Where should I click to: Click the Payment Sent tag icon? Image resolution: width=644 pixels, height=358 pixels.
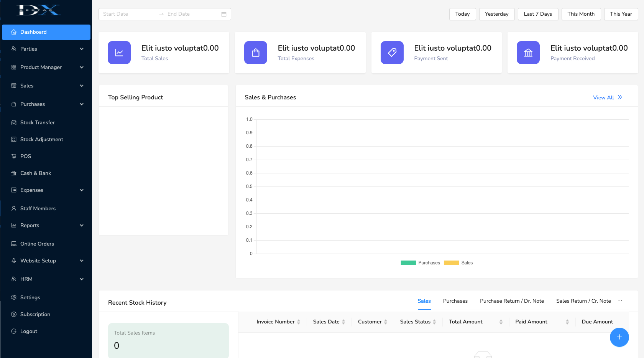point(392,53)
